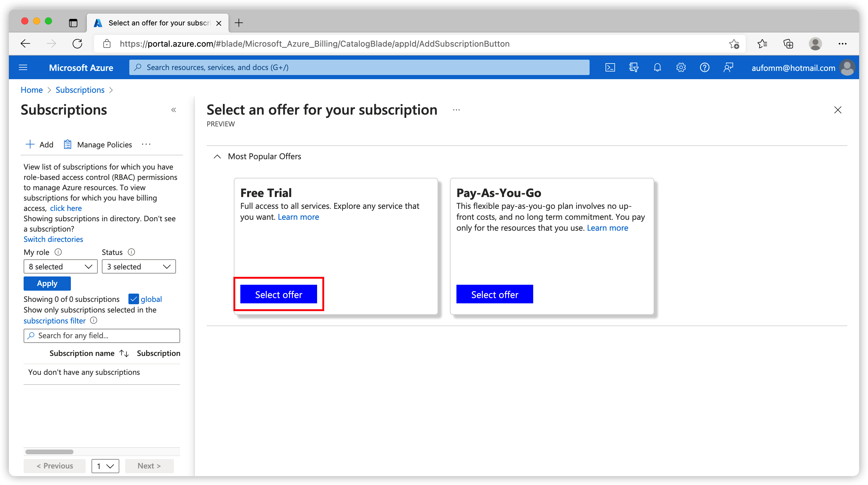Viewport: 868px width, 485px height.
Task: Collapse the Subscriptions panel with double chevron
Action: (174, 110)
